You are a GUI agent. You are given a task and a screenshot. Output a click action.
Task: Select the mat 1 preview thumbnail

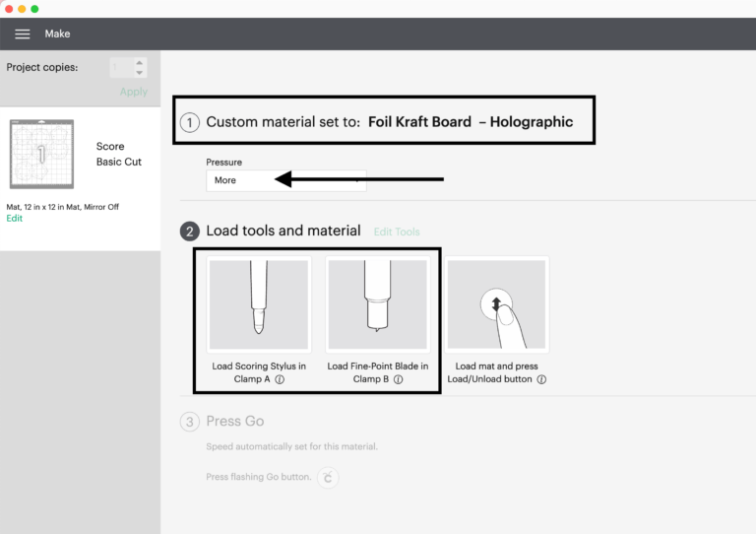point(41,155)
